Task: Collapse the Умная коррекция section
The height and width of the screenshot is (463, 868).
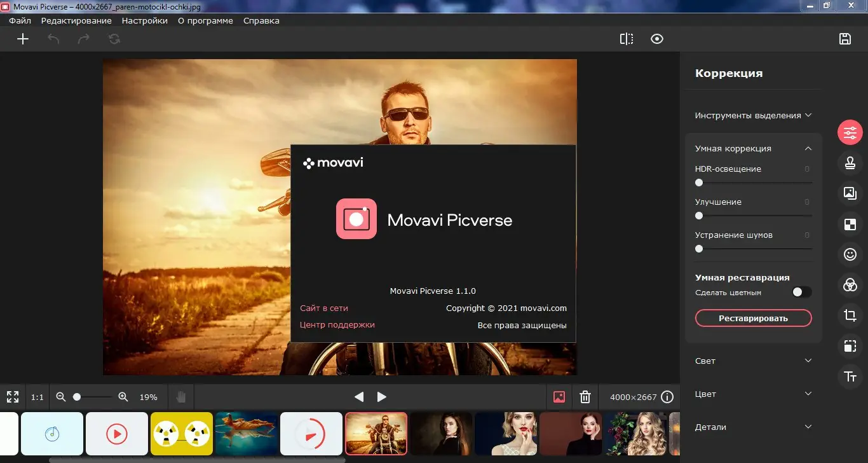Action: [x=754, y=149]
